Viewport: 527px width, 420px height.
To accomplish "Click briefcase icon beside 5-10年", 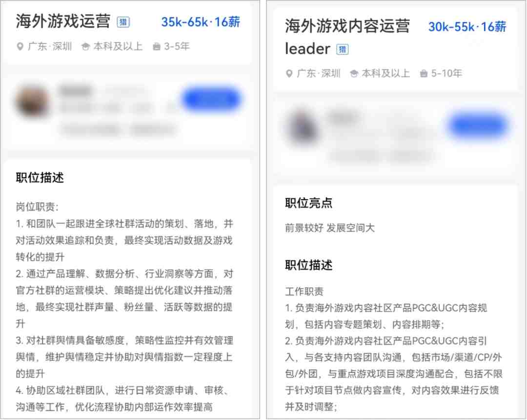I will (424, 74).
